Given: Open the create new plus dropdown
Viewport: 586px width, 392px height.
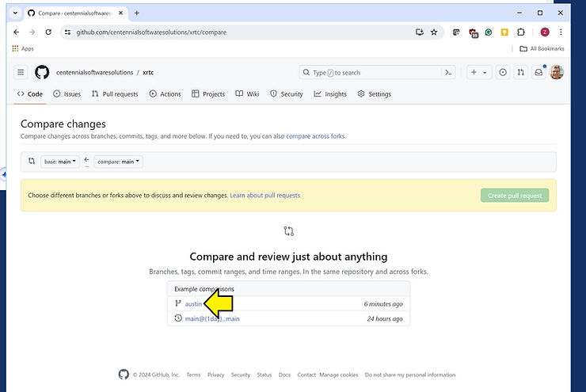Looking at the screenshot, I should pyautogui.click(x=478, y=72).
